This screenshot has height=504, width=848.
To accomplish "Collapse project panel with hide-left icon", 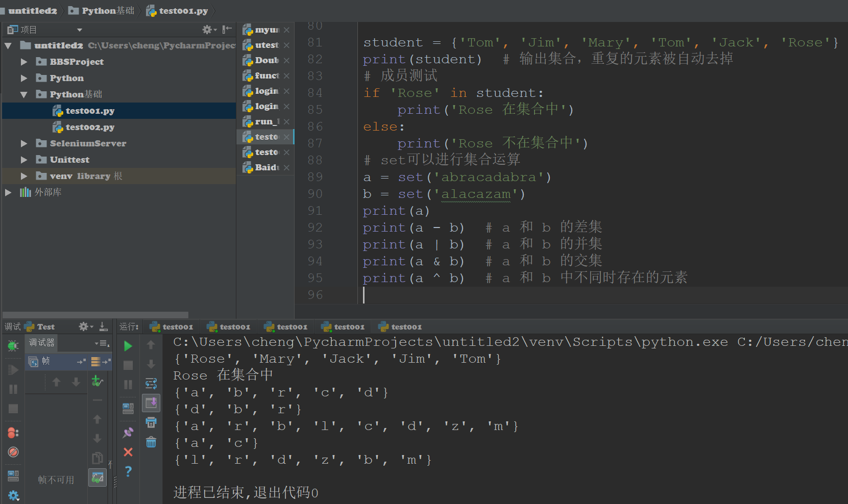I will [x=227, y=30].
